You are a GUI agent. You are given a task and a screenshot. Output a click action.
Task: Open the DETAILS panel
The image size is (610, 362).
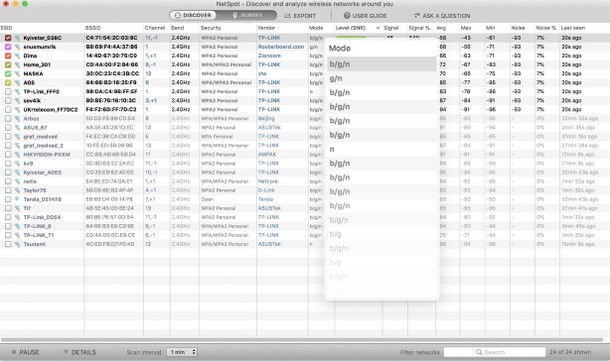click(80, 352)
